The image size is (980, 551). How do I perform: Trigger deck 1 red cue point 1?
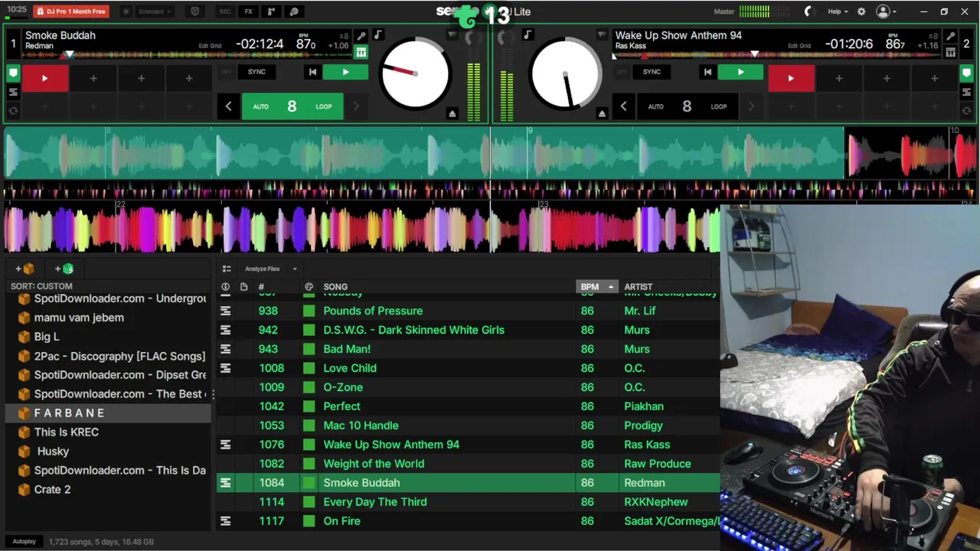click(x=44, y=78)
